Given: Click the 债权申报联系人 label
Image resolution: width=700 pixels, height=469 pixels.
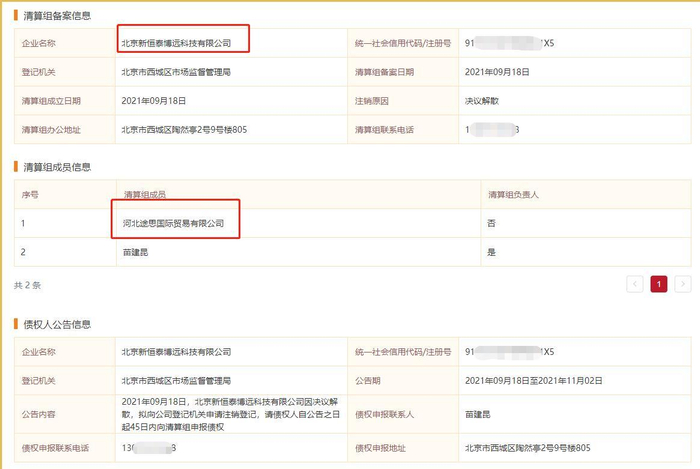Looking at the screenshot, I should point(384,414).
